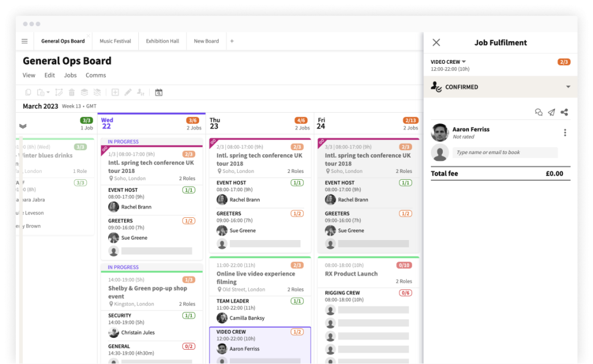Click the share icon in Job Fulfilment
The width and height of the screenshot is (593, 364).
(x=564, y=113)
